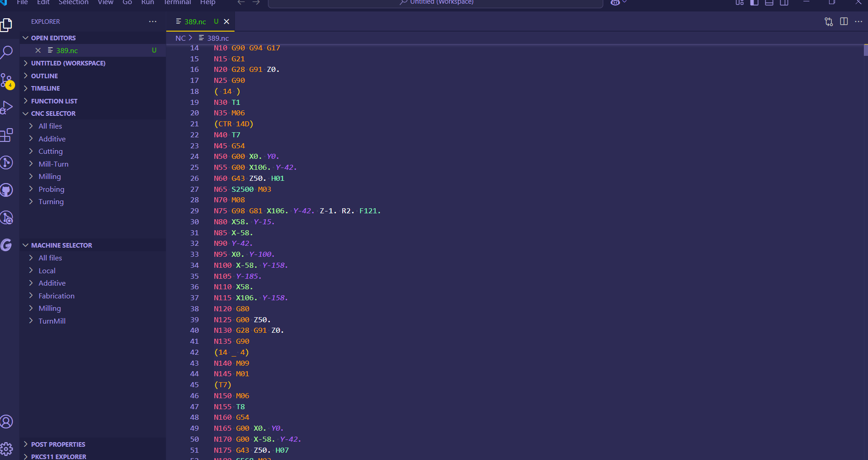
Task: Expand the OUTLINE section
Action: 44,76
